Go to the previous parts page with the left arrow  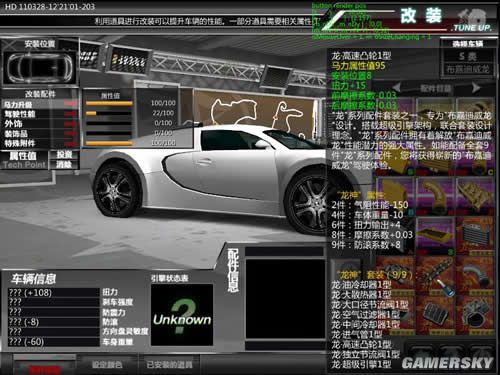(396, 88)
